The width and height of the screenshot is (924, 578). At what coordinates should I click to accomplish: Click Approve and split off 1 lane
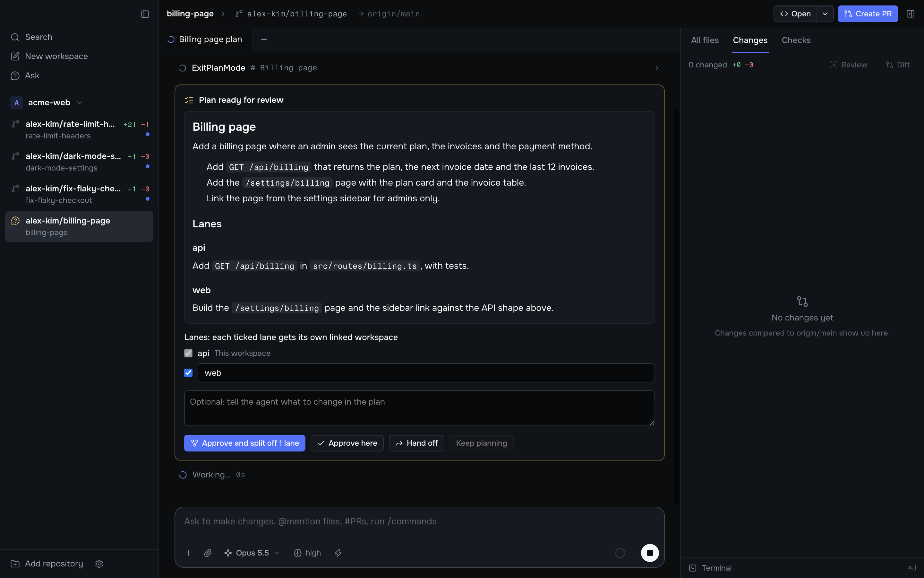click(x=244, y=443)
